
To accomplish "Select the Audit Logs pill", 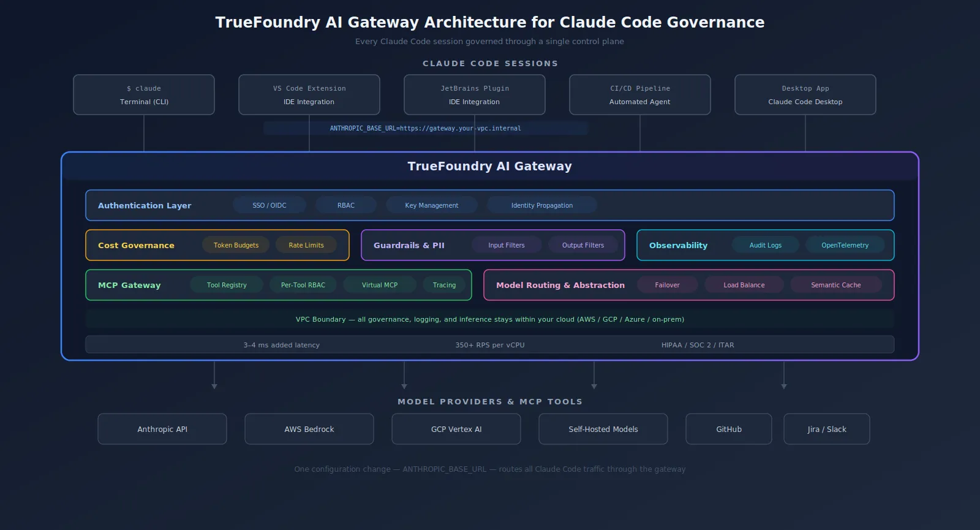I will pyautogui.click(x=766, y=245).
